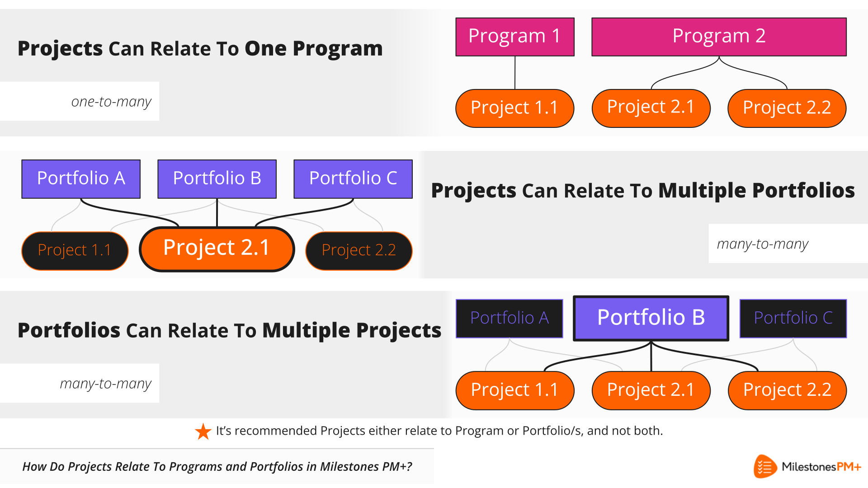Select purple Portfolio A in middle row

click(x=81, y=179)
